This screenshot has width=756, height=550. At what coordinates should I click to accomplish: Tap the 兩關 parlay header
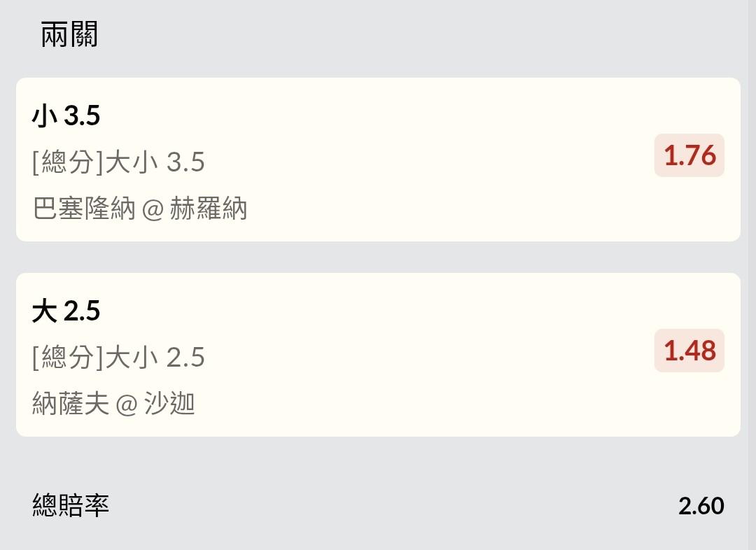(69, 34)
